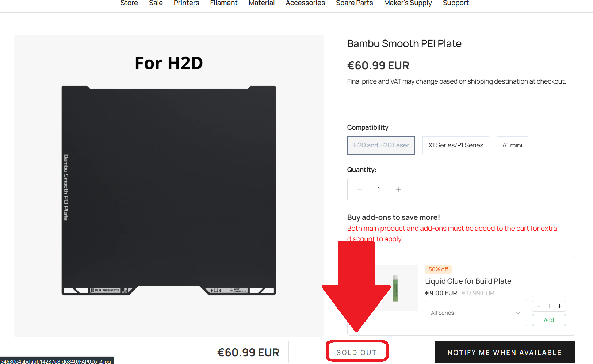The width and height of the screenshot is (593, 364).
Task: Choose the A1 mini compatibility option
Action: click(512, 145)
